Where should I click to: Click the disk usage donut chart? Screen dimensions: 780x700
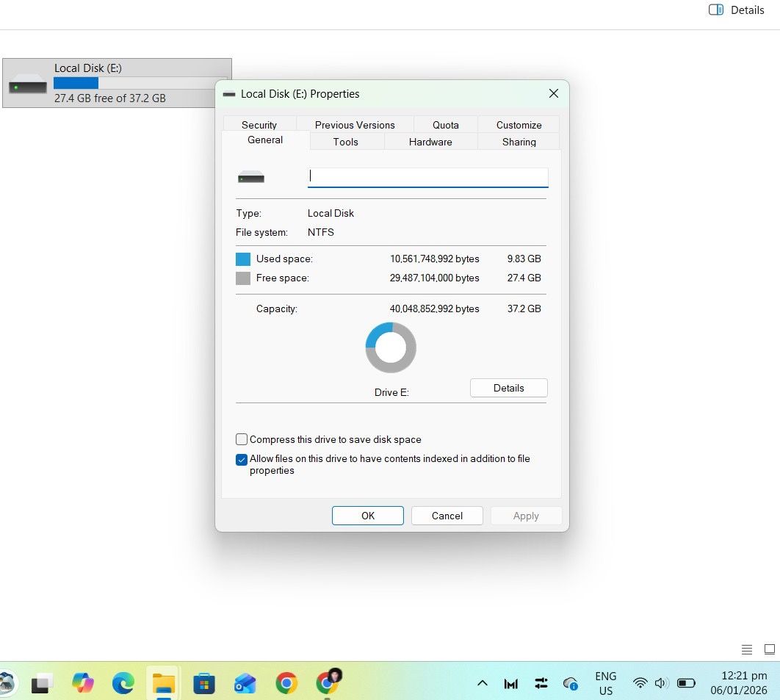[391, 347]
